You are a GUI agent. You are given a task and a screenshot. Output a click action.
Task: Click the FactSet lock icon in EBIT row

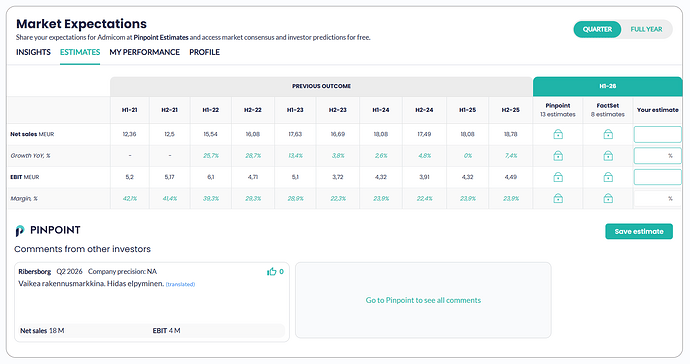pos(608,177)
